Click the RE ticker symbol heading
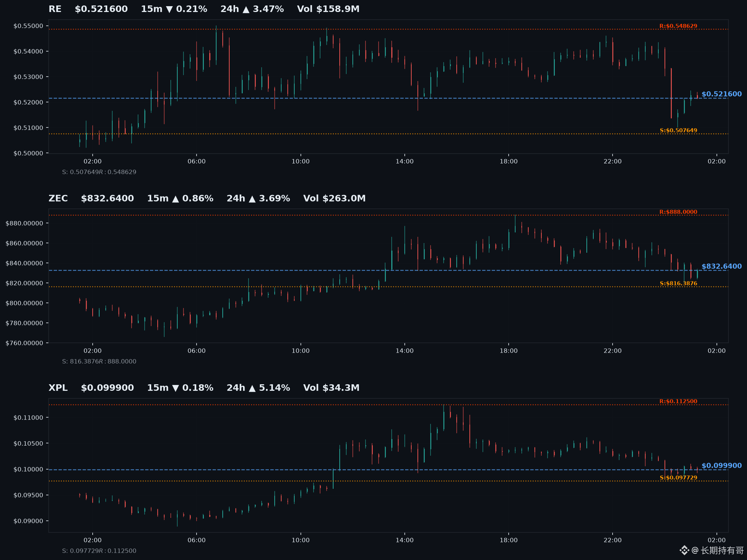Viewport: 747px width, 560px height. (55, 9)
